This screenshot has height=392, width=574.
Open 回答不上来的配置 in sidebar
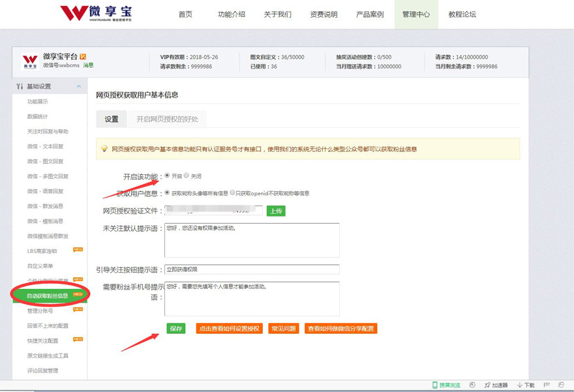click(48, 325)
